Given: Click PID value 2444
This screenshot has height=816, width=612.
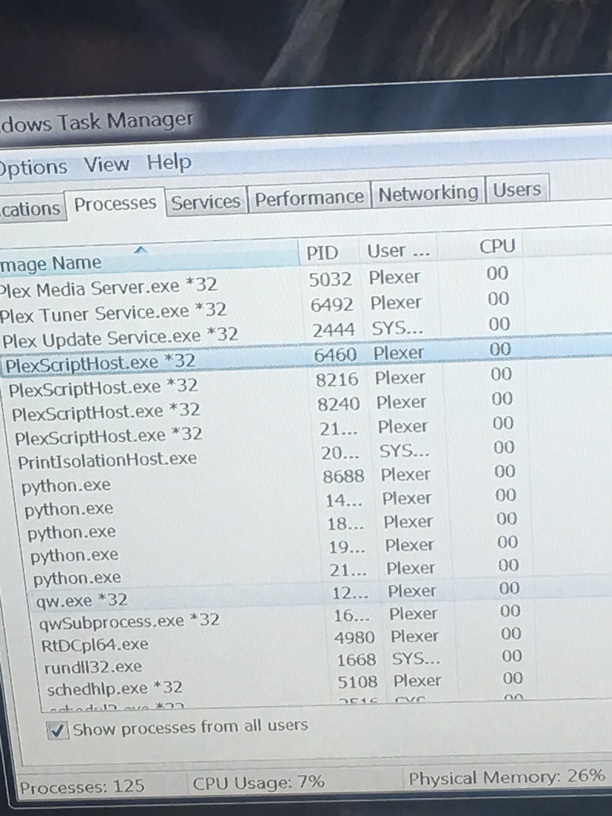Looking at the screenshot, I should click(x=334, y=330).
